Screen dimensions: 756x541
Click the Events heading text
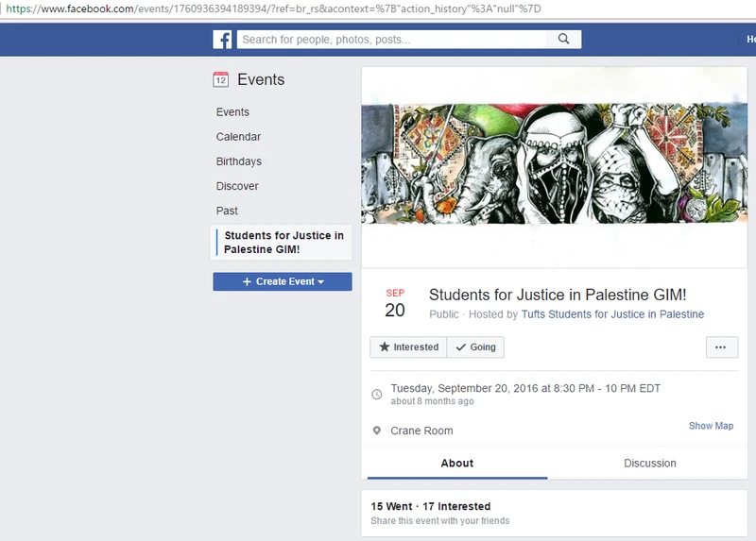pos(261,79)
